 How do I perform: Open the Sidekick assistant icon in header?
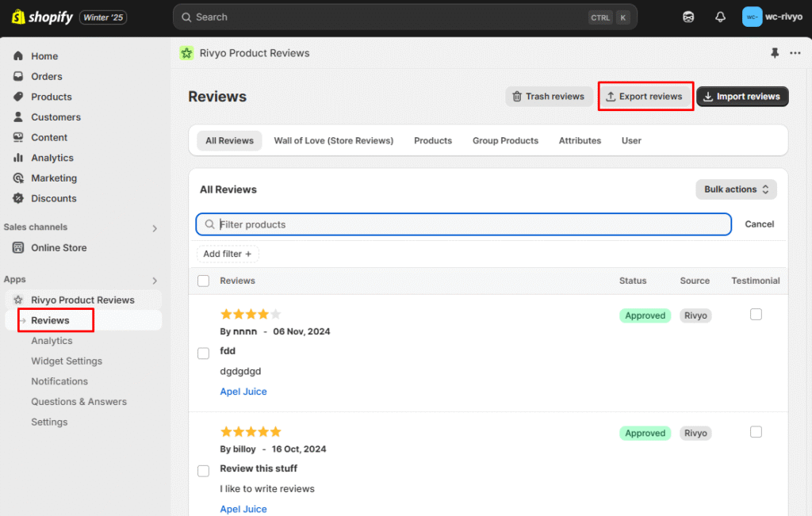[x=688, y=17]
